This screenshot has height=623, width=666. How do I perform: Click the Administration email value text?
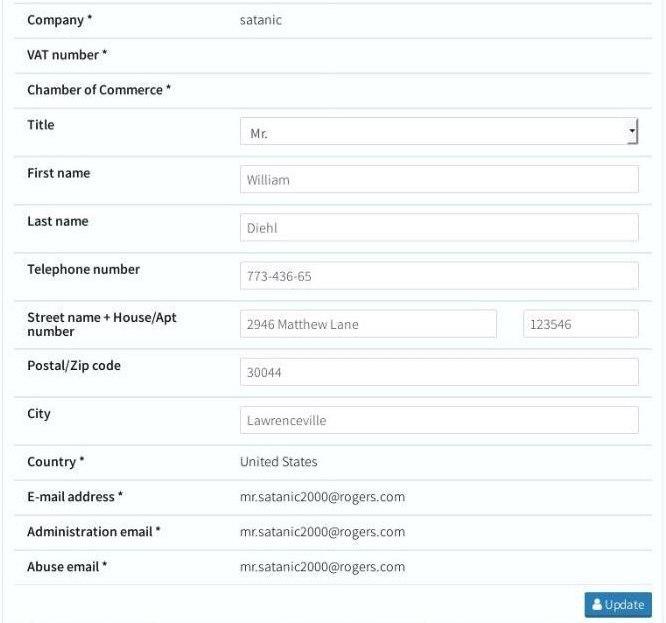[x=322, y=532]
